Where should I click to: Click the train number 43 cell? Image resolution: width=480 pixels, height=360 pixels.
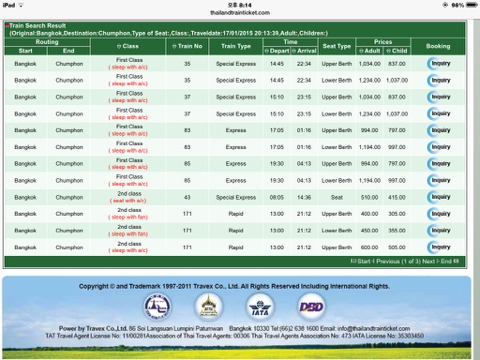point(187,197)
